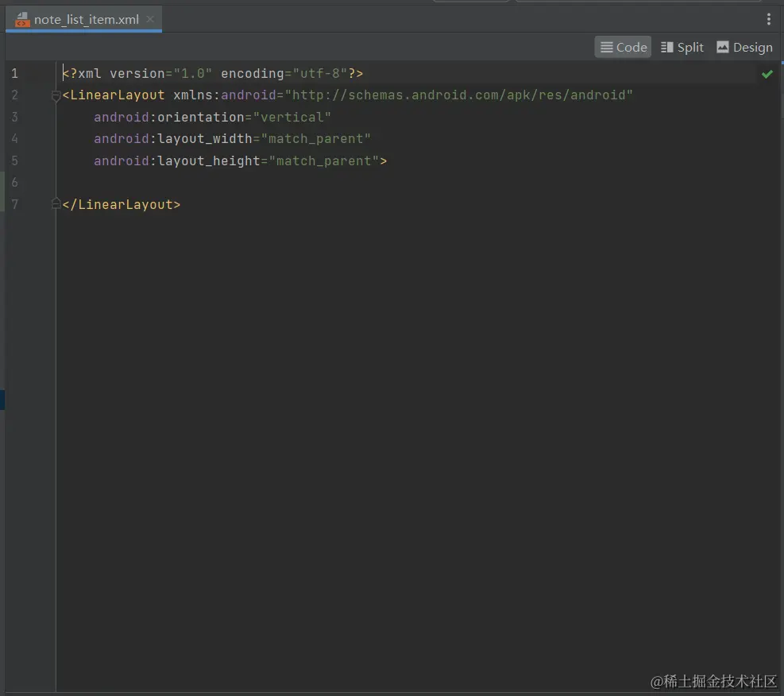
Task: Click line number 5 in gutter
Action: pos(15,160)
